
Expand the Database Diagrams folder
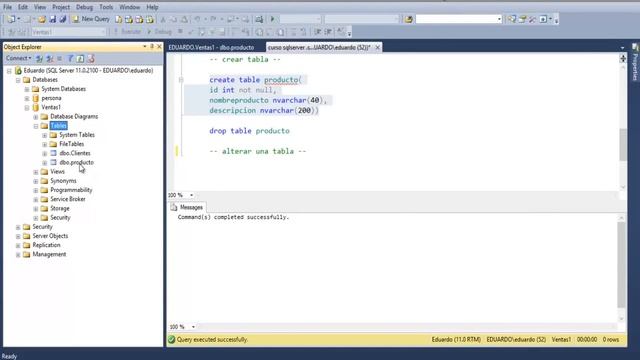click(x=36, y=117)
